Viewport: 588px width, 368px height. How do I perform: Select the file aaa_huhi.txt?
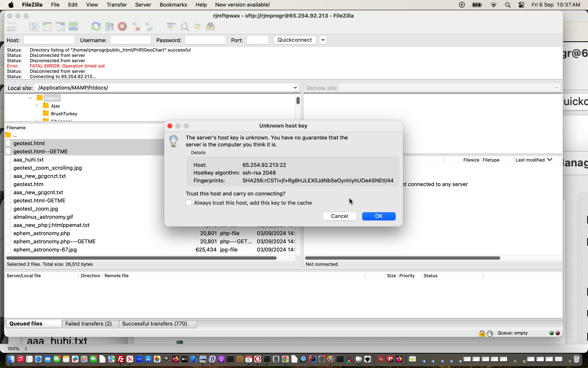point(28,160)
